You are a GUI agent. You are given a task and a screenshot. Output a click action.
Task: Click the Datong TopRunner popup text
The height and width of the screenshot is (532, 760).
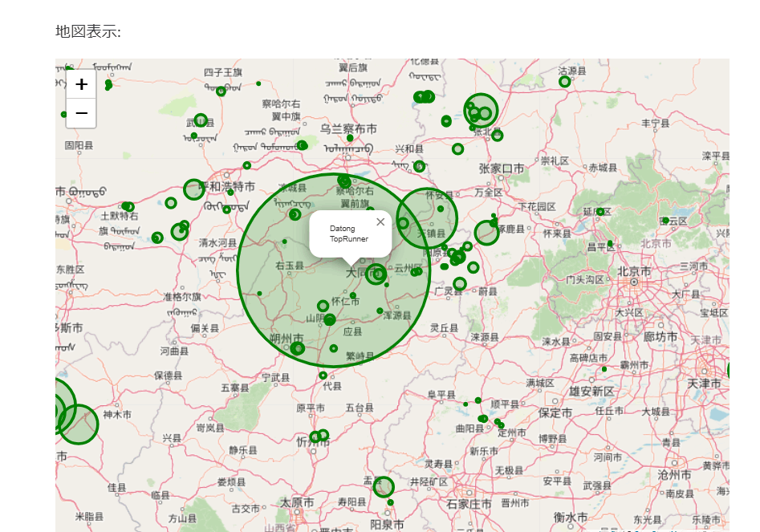[349, 234]
